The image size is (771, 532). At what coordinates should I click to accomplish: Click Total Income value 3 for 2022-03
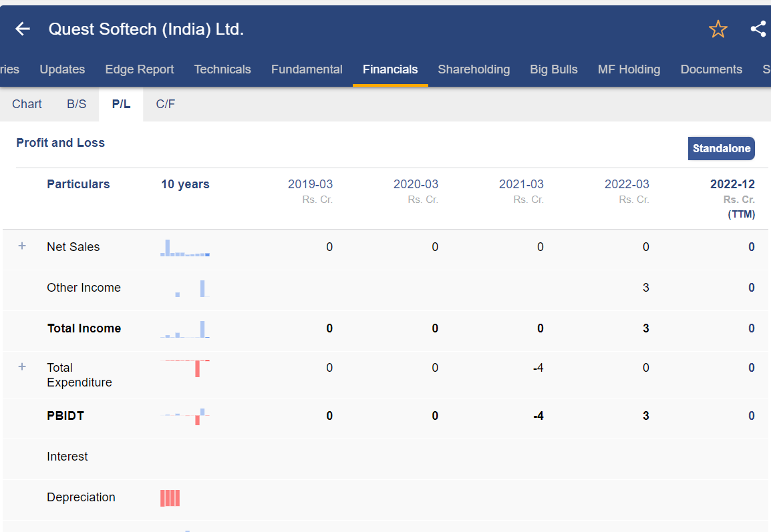[645, 328]
